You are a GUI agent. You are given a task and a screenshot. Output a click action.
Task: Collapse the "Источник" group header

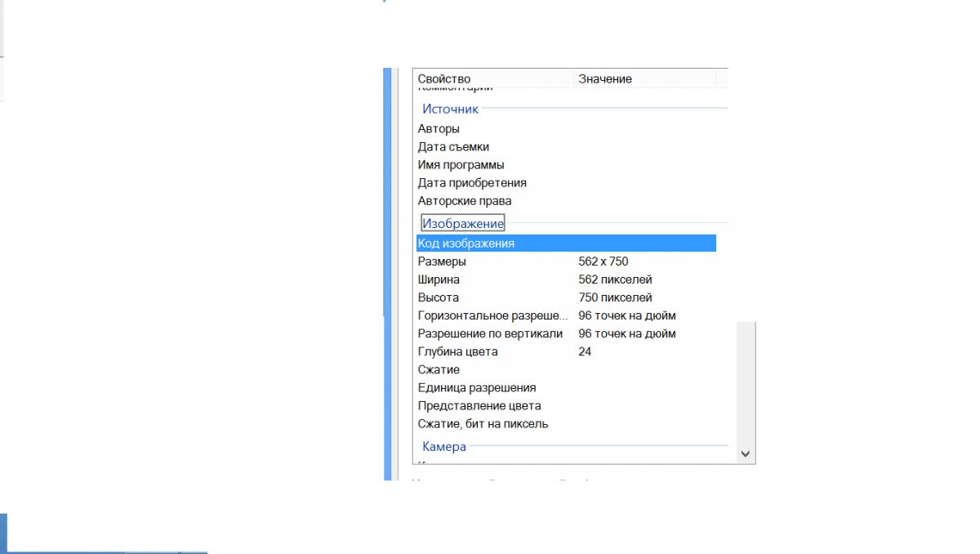tap(450, 109)
